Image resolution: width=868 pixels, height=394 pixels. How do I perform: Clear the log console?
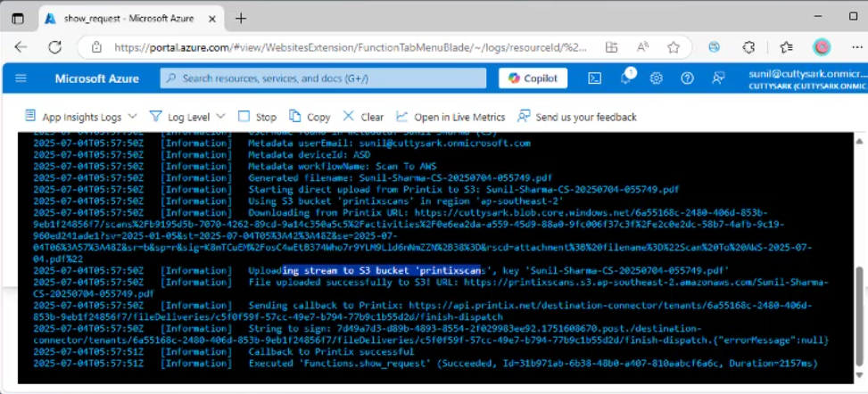click(362, 117)
